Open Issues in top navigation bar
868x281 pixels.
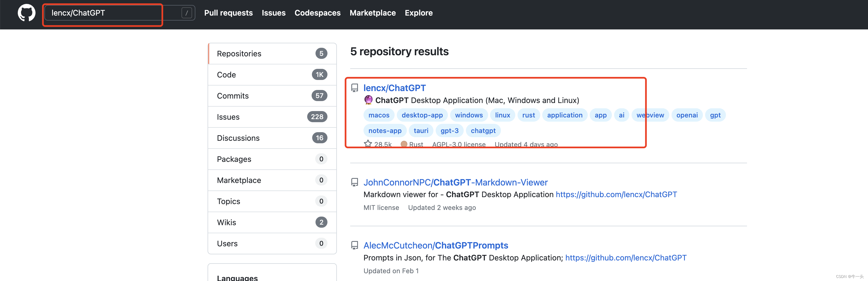click(274, 13)
